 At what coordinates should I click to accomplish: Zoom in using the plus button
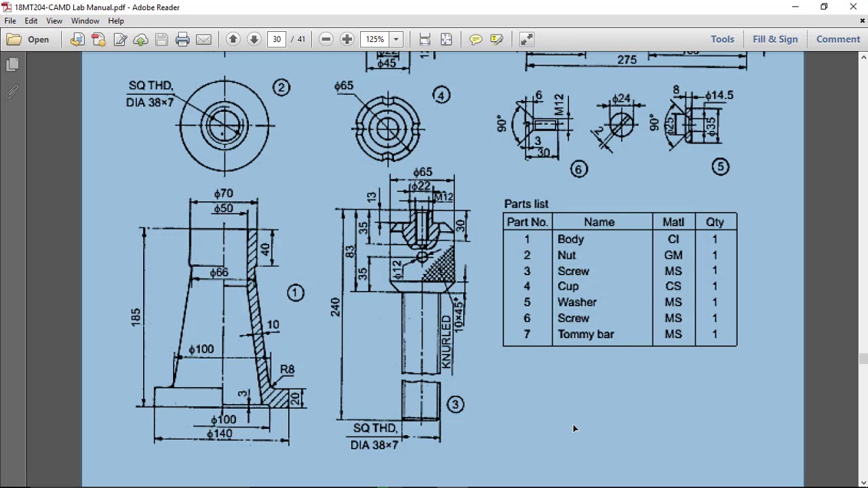click(347, 39)
